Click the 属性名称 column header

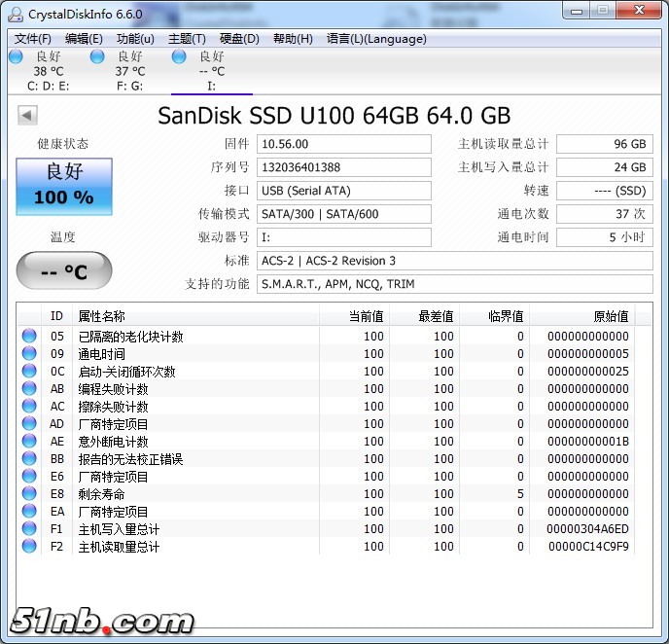[x=195, y=316]
